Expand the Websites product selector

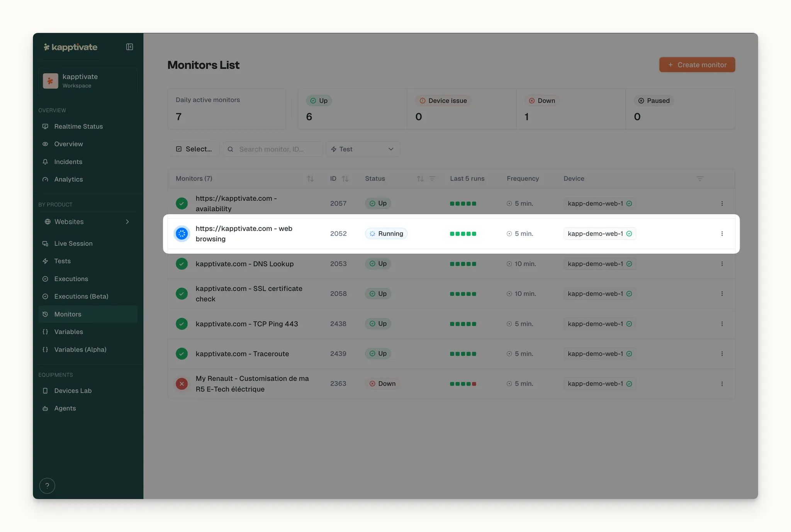[x=88, y=222]
